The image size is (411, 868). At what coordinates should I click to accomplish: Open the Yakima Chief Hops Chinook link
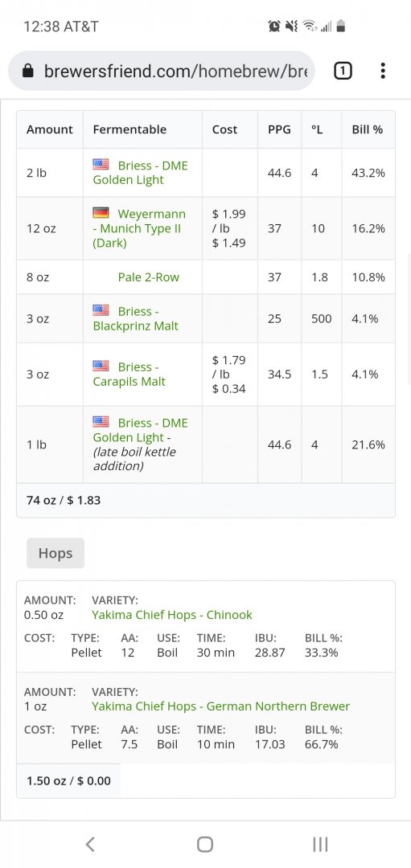[171, 615]
